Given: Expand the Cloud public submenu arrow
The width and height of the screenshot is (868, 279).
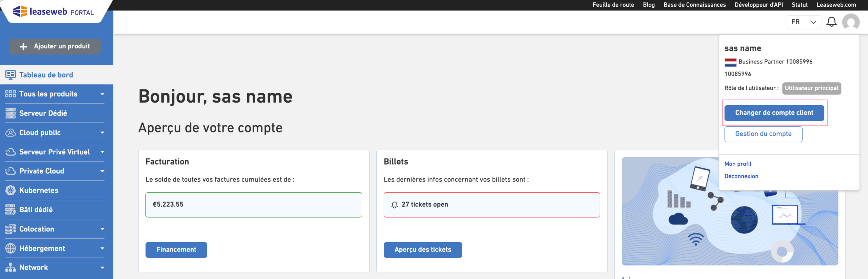Looking at the screenshot, I should pyautogui.click(x=102, y=133).
